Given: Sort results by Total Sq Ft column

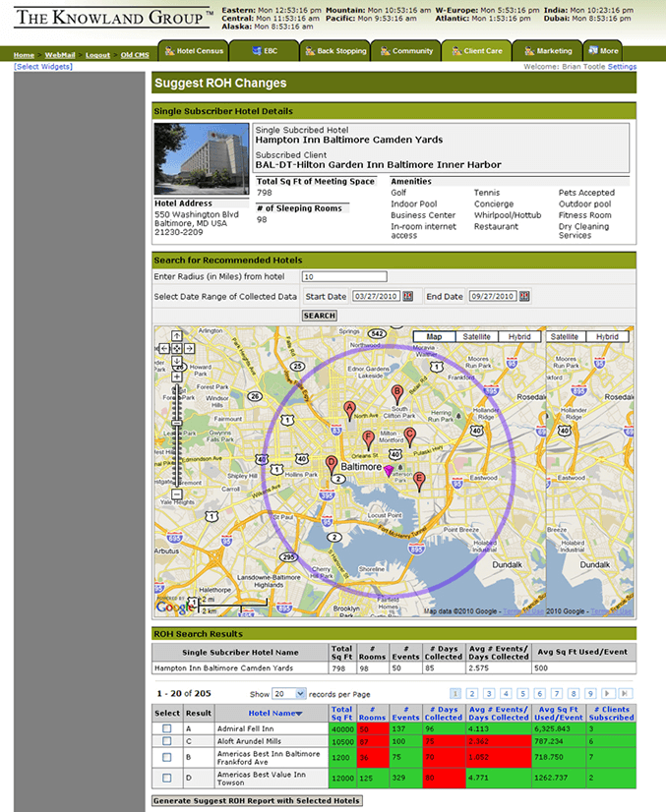Looking at the screenshot, I should click(341, 713).
